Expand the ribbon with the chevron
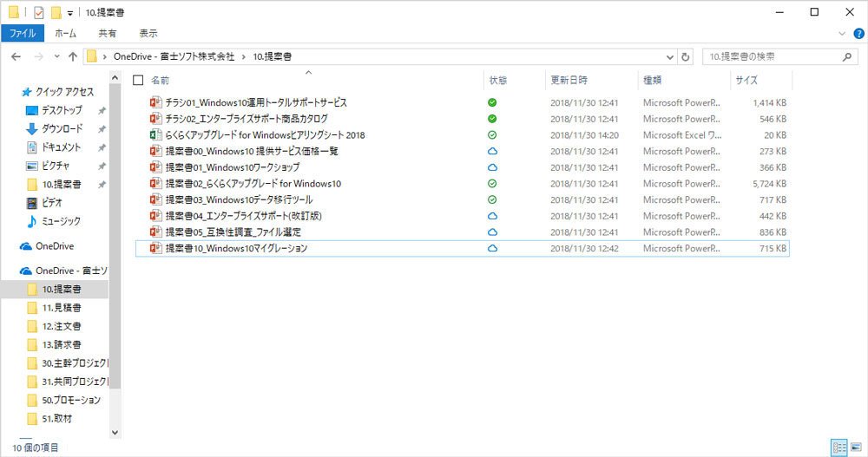This screenshot has height=457, width=868. point(842,34)
